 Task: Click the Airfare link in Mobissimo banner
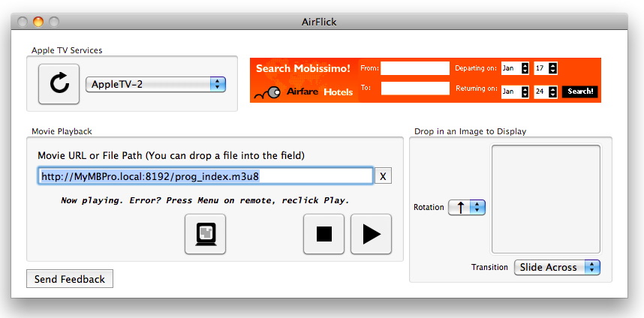tap(305, 91)
